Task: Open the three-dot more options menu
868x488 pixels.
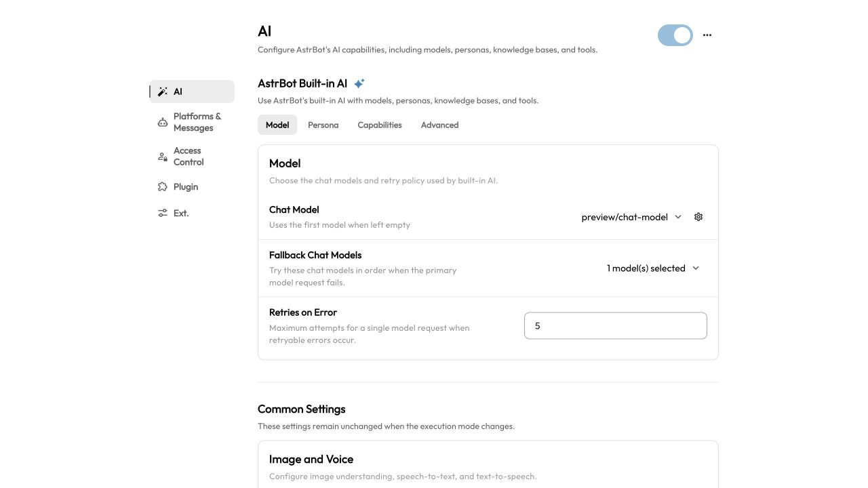Action: (707, 35)
